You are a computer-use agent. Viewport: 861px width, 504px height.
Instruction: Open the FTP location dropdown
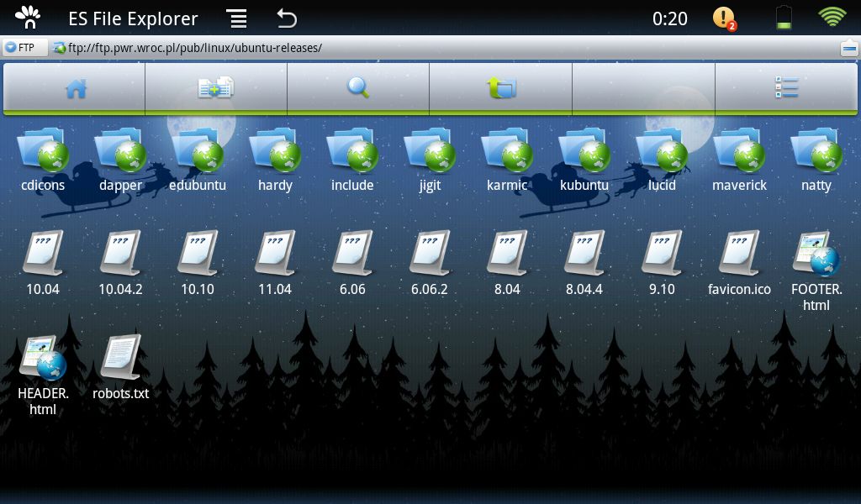point(24,48)
